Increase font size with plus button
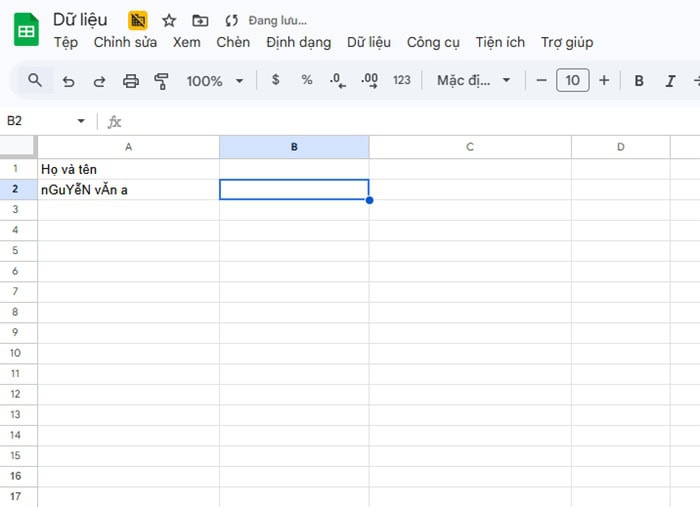This screenshot has height=507, width=700. (604, 80)
